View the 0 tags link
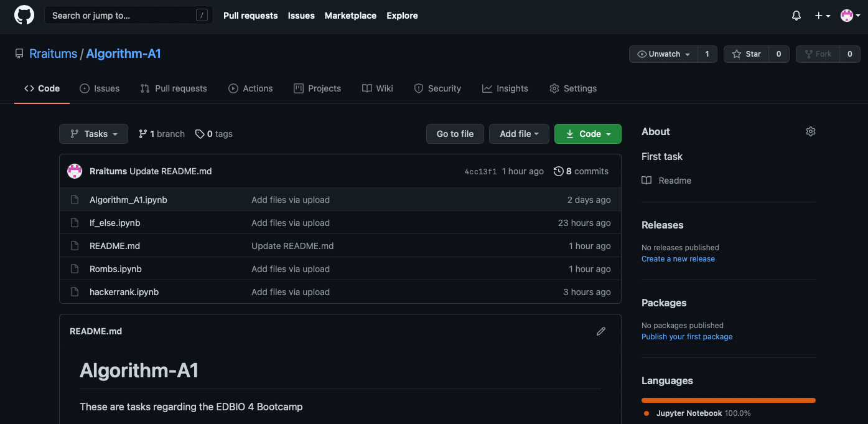This screenshot has height=424, width=868. (x=214, y=134)
